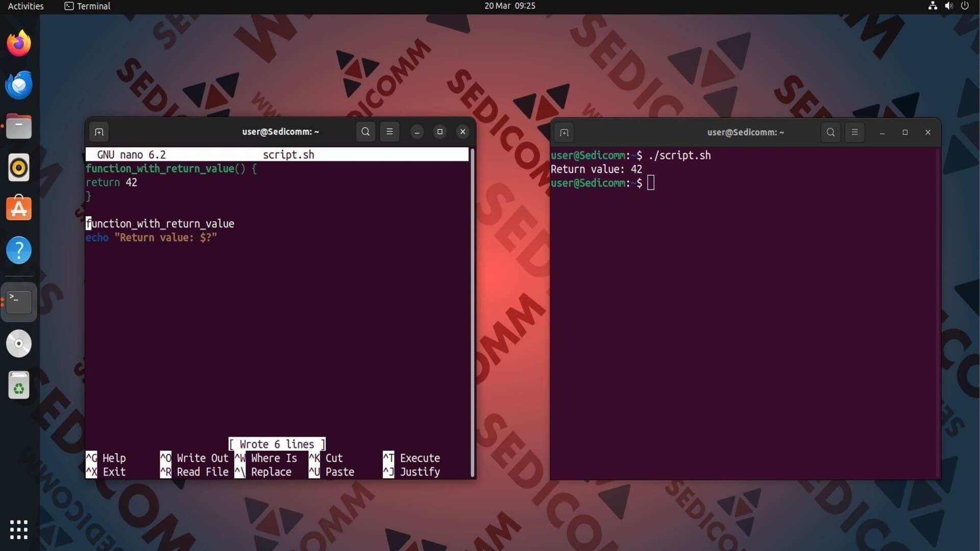This screenshot has width=980, height=551.
Task: Open system menu via volume icon
Action: 948,6
